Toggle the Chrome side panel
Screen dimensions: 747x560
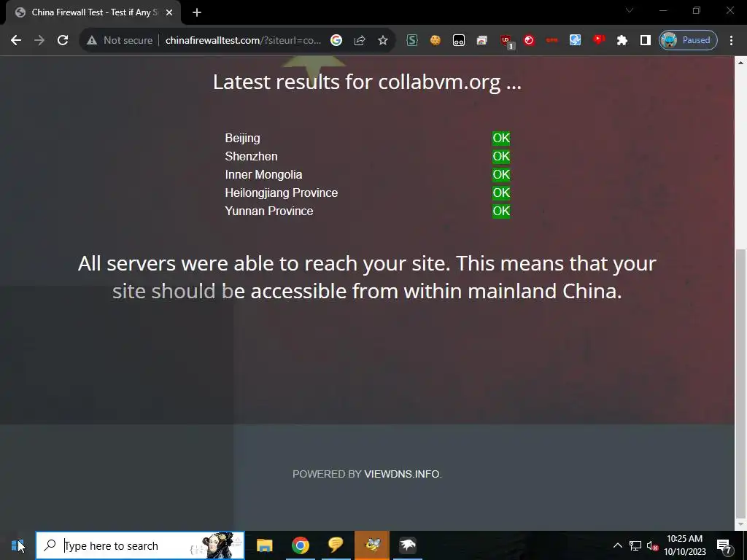pos(645,41)
